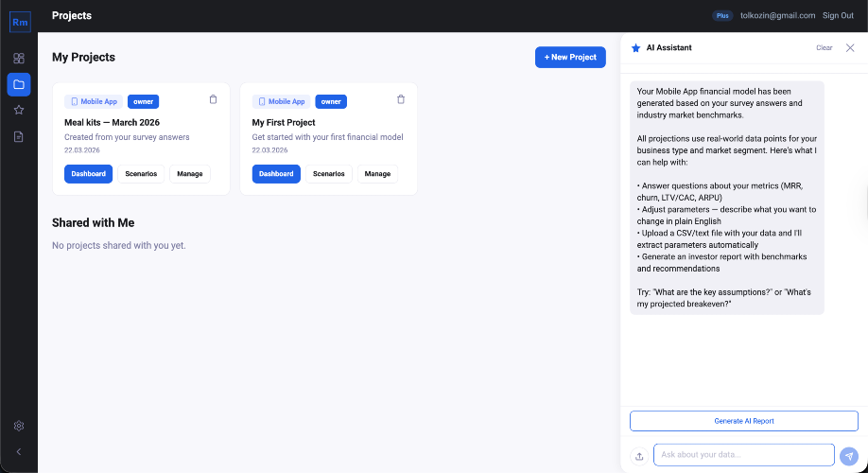The width and height of the screenshot is (868, 473).
Task: Open the reports document icon in sidebar
Action: pyautogui.click(x=19, y=136)
